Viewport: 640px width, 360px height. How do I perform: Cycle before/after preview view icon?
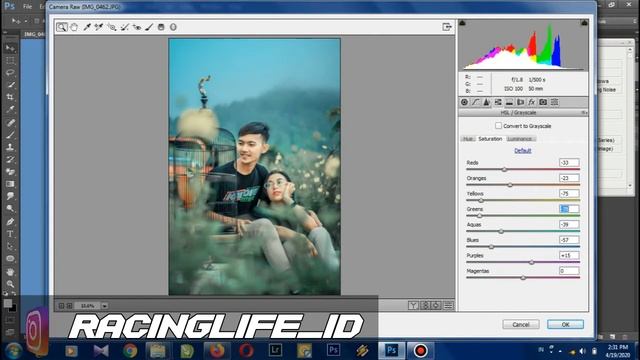[x=413, y=305]
